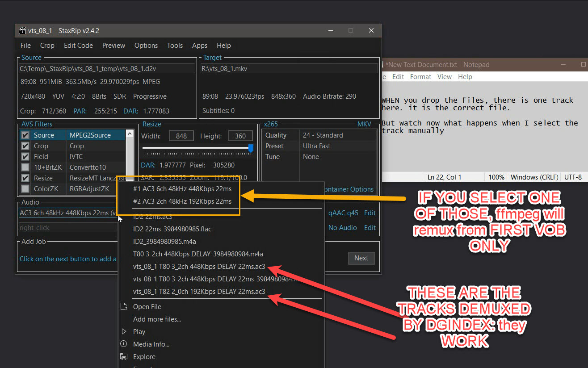Viewport: 588px width, 368px height.
Task: Choose ID2_3984980985.m4a entry
Action: point(164,242)
